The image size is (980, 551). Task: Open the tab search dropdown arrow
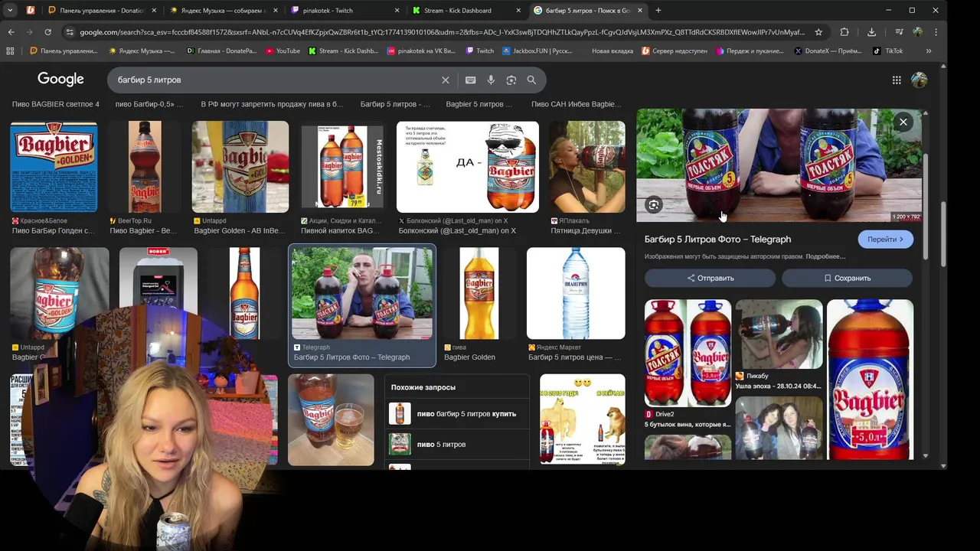tap(11, 10)
